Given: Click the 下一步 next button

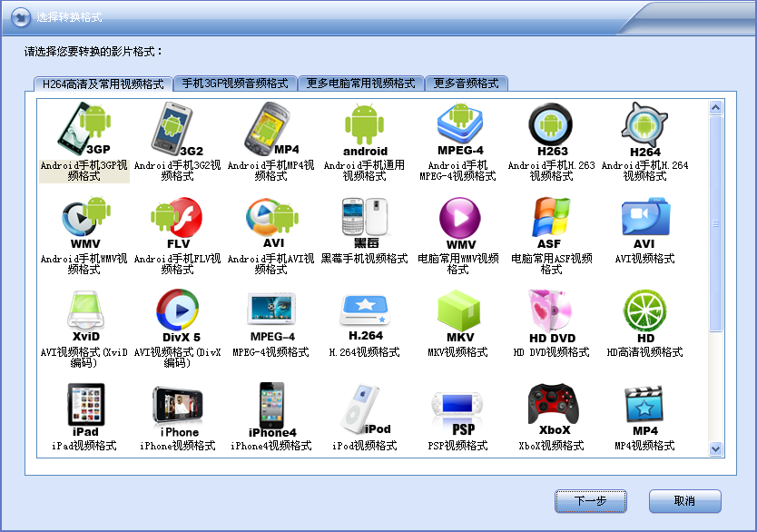Looking at the screenshot, I should [x=590, y=501].
